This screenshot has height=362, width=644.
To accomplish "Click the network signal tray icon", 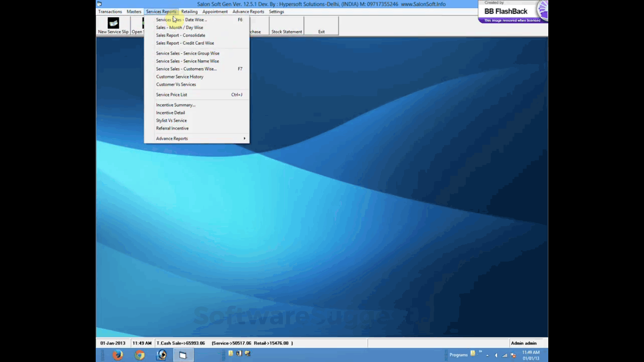I will [504, 355].
